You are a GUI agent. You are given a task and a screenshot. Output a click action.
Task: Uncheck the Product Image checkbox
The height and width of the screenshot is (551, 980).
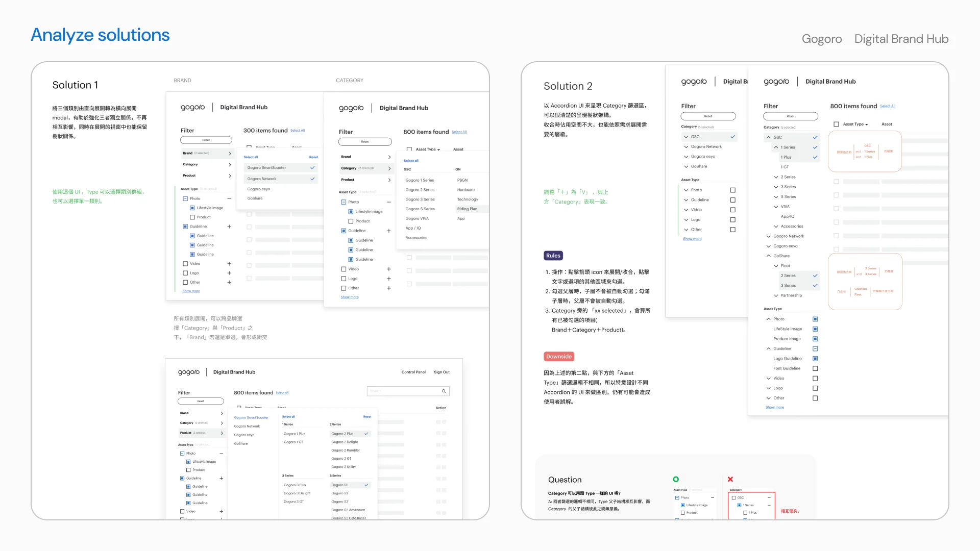[815, 339]
